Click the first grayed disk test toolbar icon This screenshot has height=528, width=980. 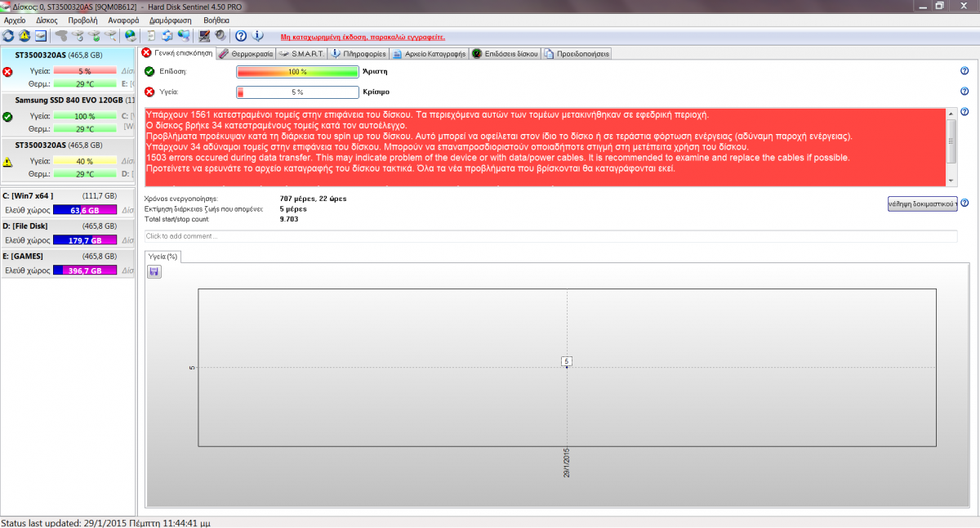tap(61, 36)
